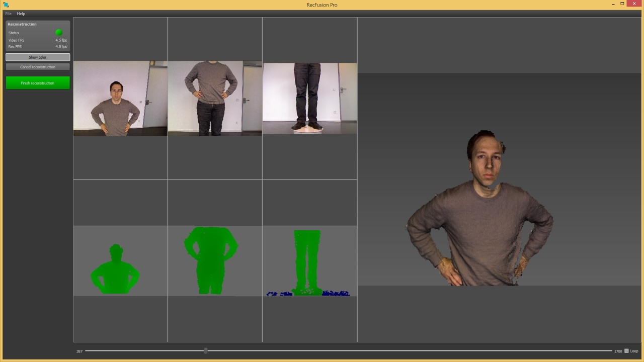
Task: Click the green legs depth image
Action: [x=307, y=260]
